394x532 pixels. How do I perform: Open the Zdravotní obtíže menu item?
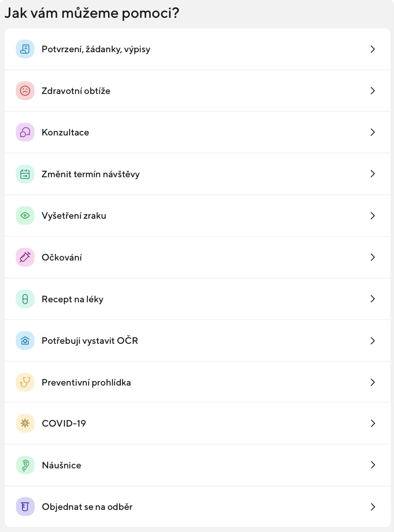(76, 91)
